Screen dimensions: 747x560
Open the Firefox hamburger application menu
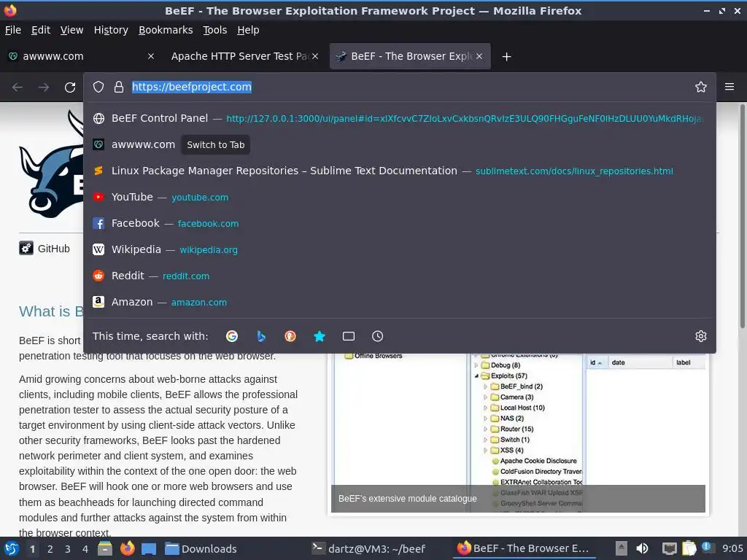click(x=729, y=87)
